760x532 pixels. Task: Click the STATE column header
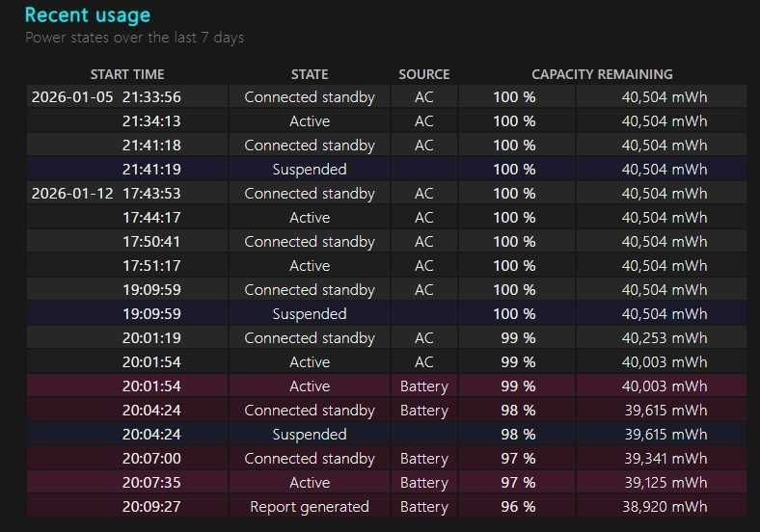coord(310,74)
